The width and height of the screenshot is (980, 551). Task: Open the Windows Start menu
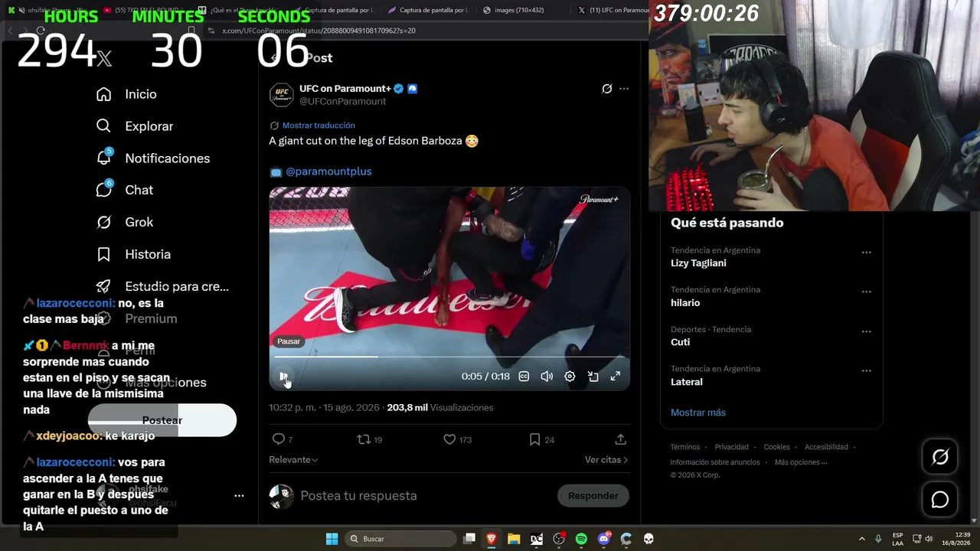click(x=332, y=539)
